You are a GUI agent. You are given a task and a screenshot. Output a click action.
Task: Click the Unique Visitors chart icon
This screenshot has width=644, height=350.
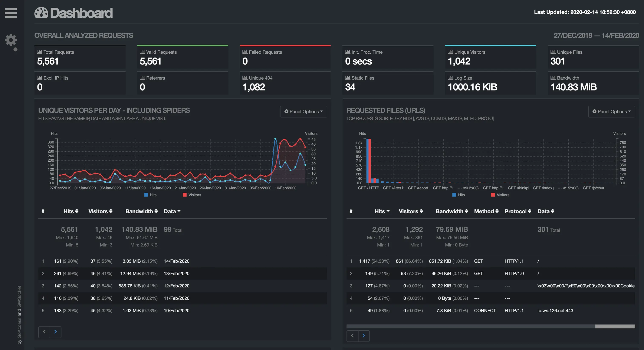pyautogui.click(x=450, y=52)
